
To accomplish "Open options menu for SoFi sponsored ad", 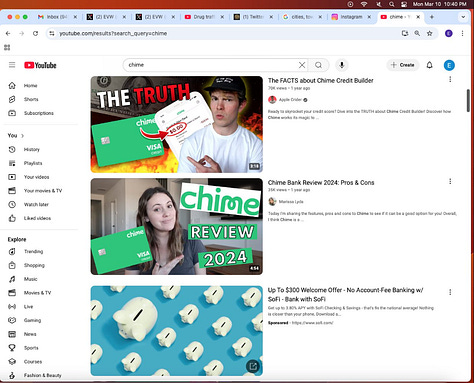I will click(450, 292).
